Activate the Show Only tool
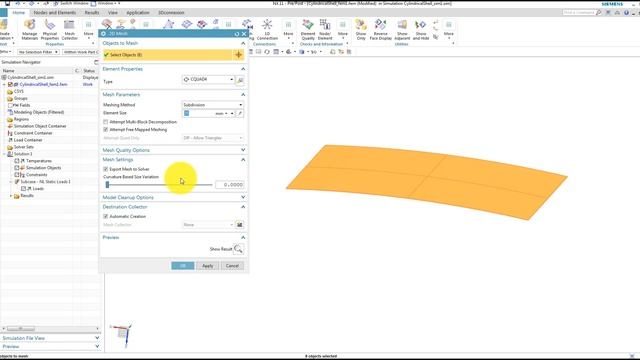 (361, 29)
